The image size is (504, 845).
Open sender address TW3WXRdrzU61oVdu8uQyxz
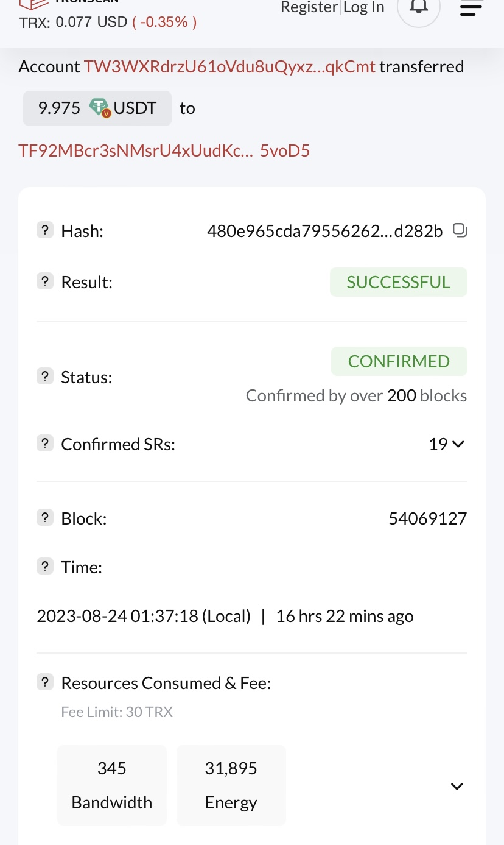tap(229, 67)
